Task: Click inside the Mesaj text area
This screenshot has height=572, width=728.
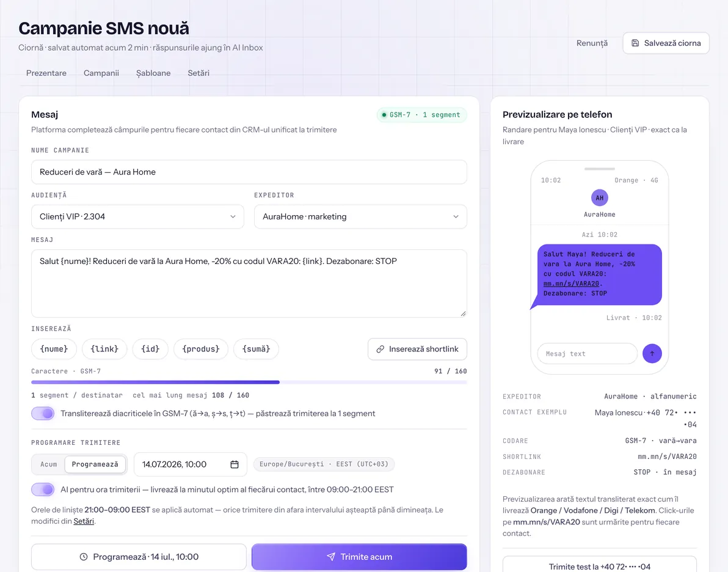Action: [x=249, y=284]
